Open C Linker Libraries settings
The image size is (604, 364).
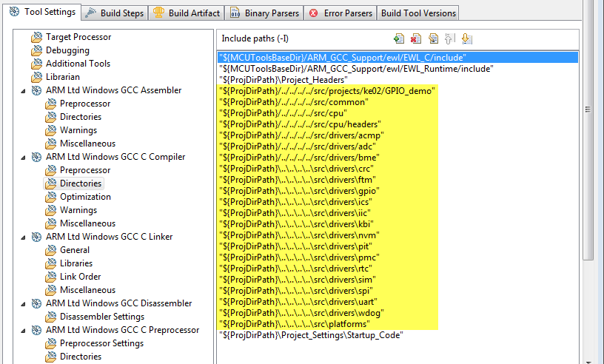(x=76, y=263)
